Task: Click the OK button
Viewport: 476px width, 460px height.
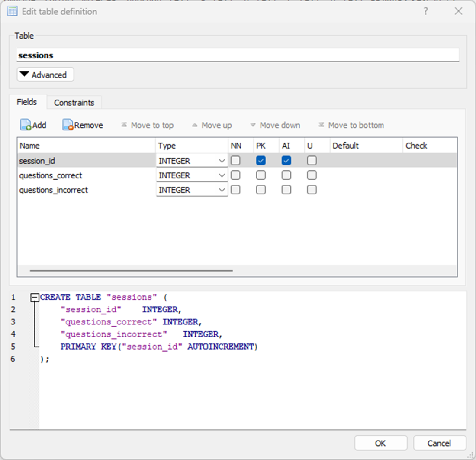Action: click(x=380, y=443)
